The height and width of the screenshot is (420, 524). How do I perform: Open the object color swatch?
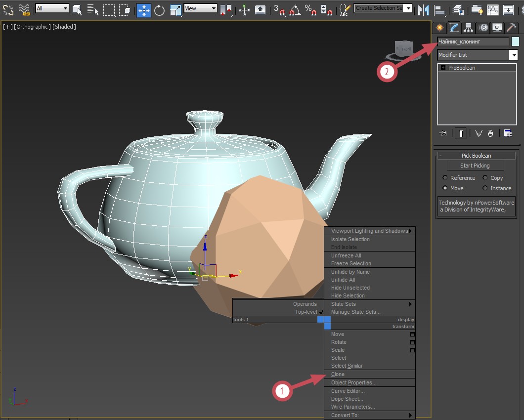click(x=515, y=42)
